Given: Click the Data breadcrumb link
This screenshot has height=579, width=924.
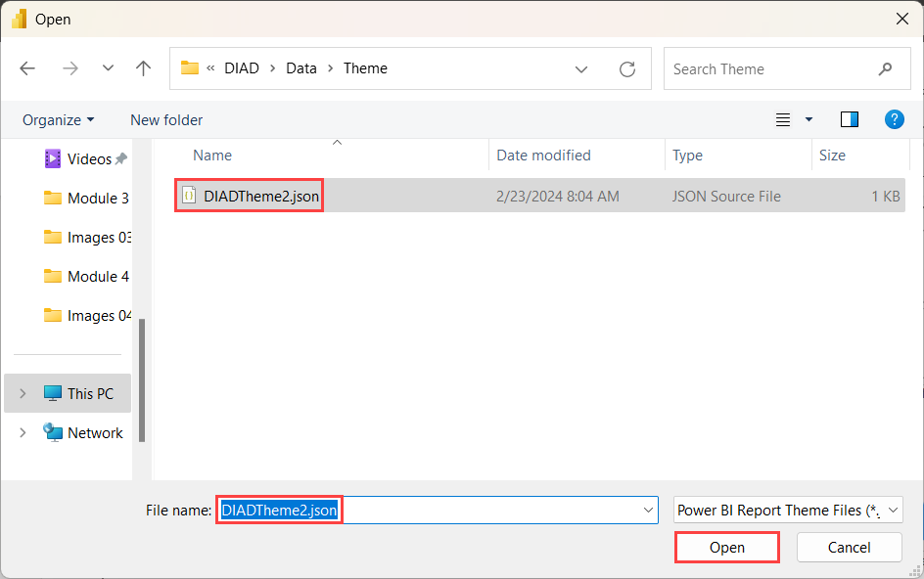Looking at the screenshot, I should pyautogui.click(x=300, y=67).
